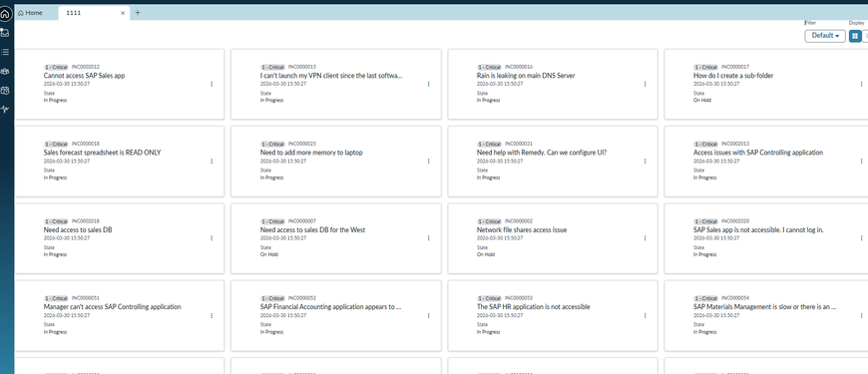Image resolution: width=868 pixels, height=374 pixels.
Task: Click incident number INC0000052
Action: coord(302,298)
